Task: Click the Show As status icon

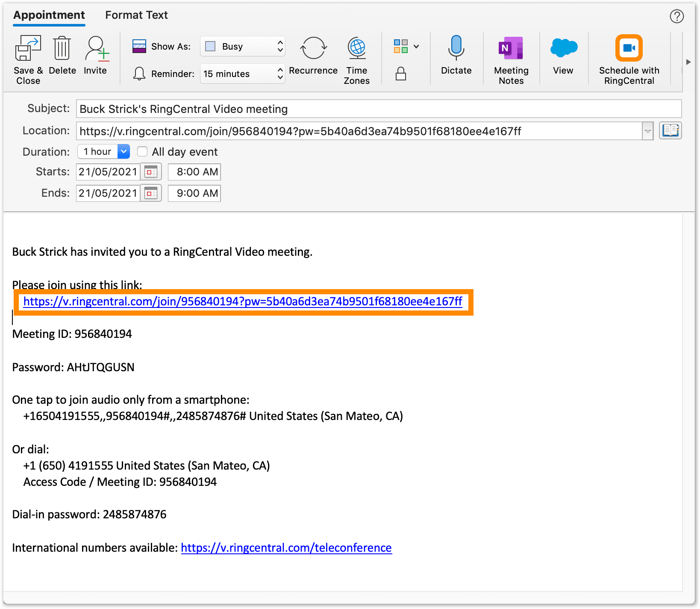Action: click(x=139, y=46)
